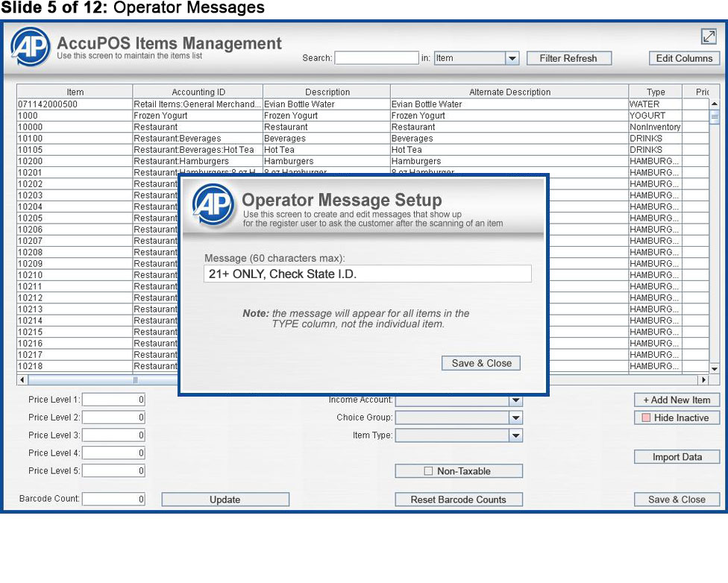Screen dimensions: 728x583
Task: Click the YOGURT type cell
Action: tap(656, 116)
